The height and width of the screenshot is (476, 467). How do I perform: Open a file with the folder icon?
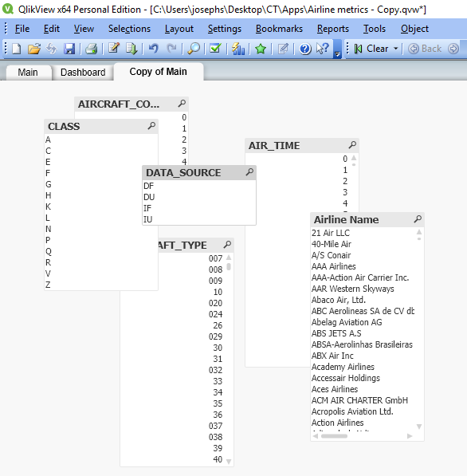34,49
